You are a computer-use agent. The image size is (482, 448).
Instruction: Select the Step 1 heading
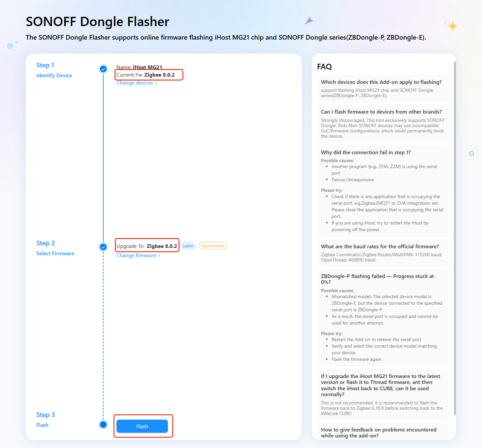[x=45, y=65]
